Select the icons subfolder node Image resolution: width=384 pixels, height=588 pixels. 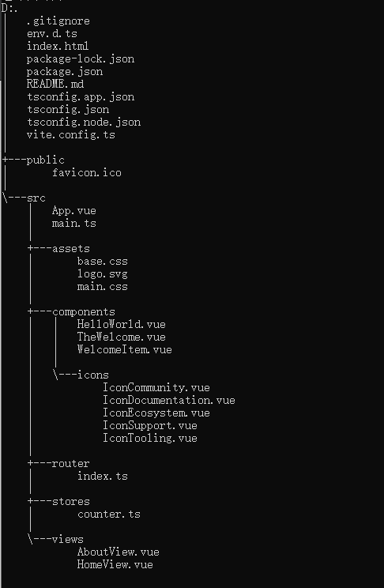tap(93, 375)
